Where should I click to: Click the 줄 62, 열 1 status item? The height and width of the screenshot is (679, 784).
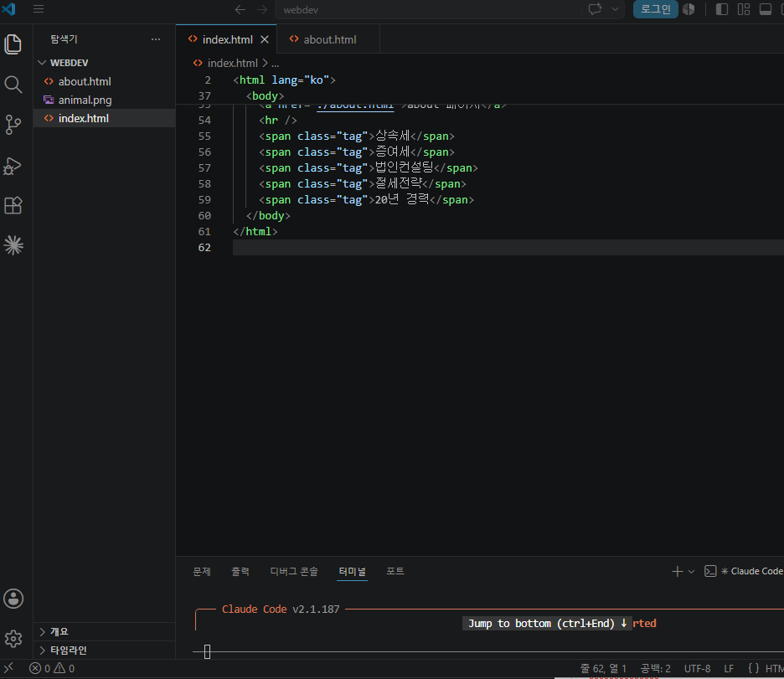point(603,668)
